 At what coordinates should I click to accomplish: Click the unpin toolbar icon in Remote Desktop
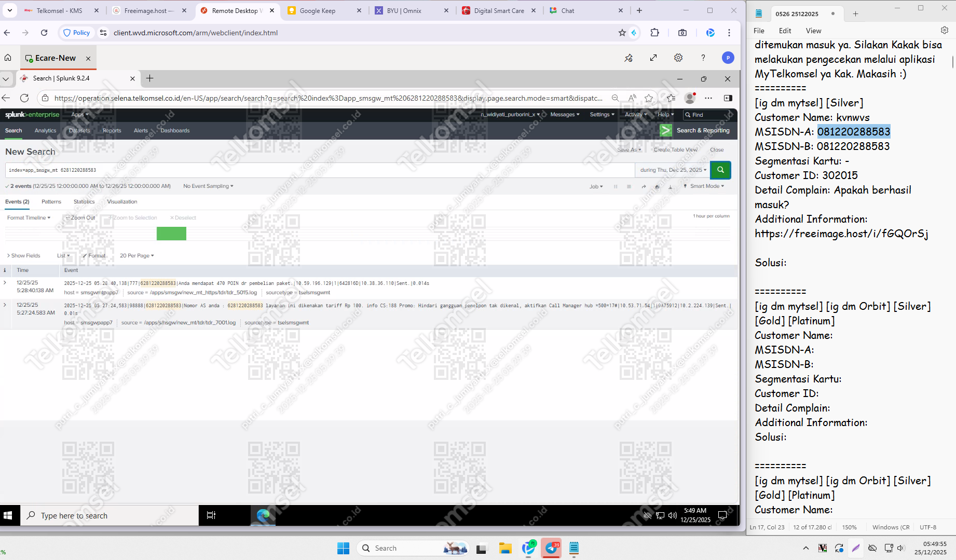[629, 58]
